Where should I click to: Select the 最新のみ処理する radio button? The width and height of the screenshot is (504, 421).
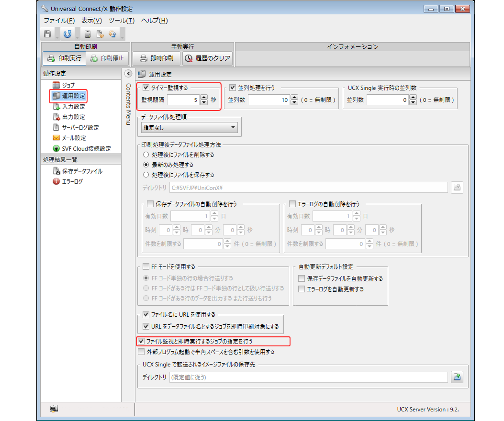[x=146, y=165]
